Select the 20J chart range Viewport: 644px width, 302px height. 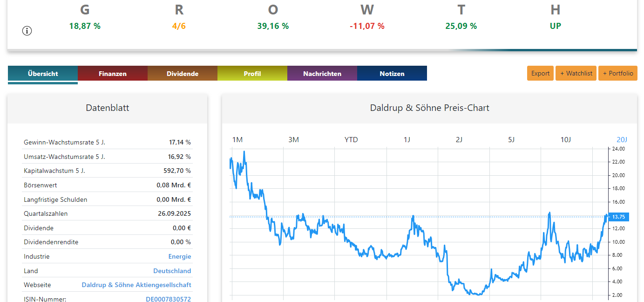(622, 140)
